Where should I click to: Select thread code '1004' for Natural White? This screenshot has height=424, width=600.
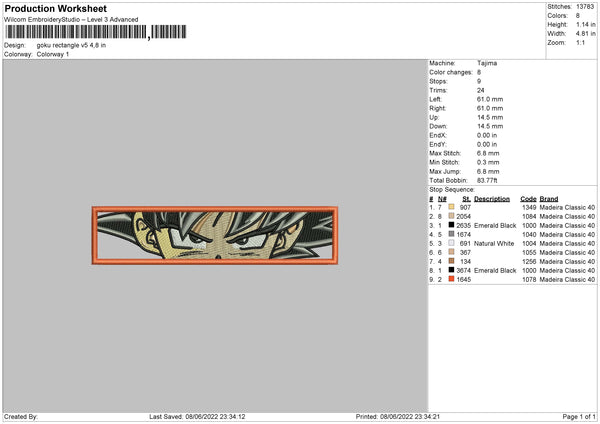(529, 243)
